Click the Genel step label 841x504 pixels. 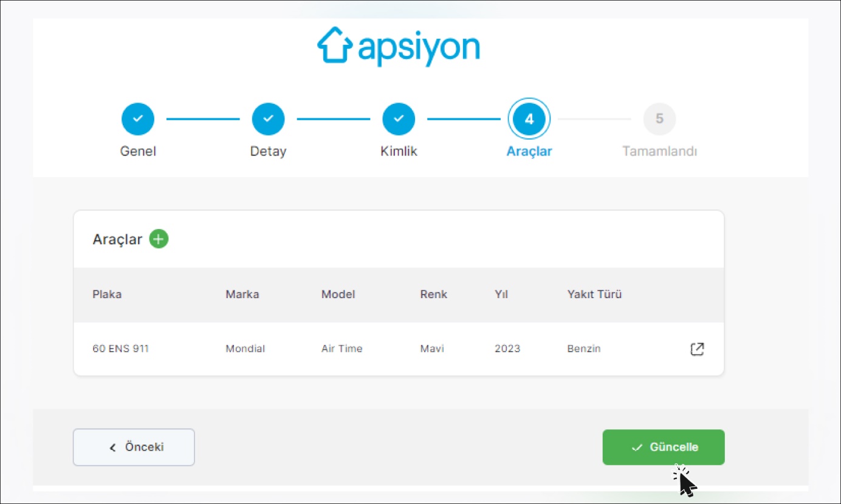[x=138, y=151]
